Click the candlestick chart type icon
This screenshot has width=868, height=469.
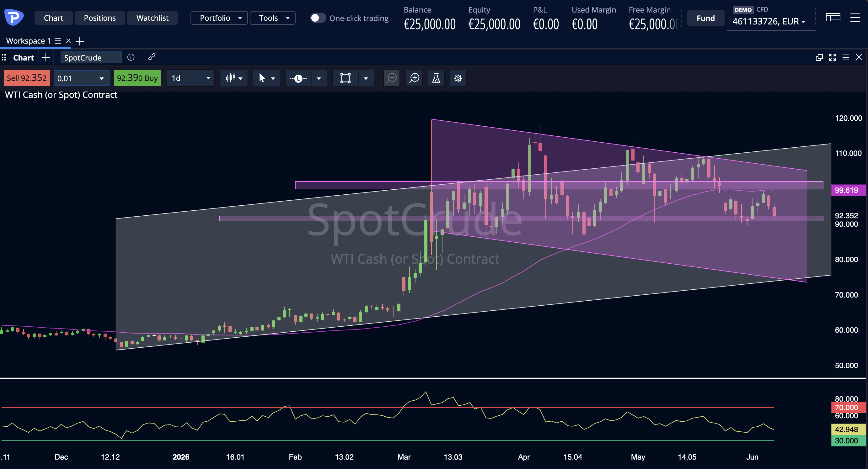tap(230, 78)
